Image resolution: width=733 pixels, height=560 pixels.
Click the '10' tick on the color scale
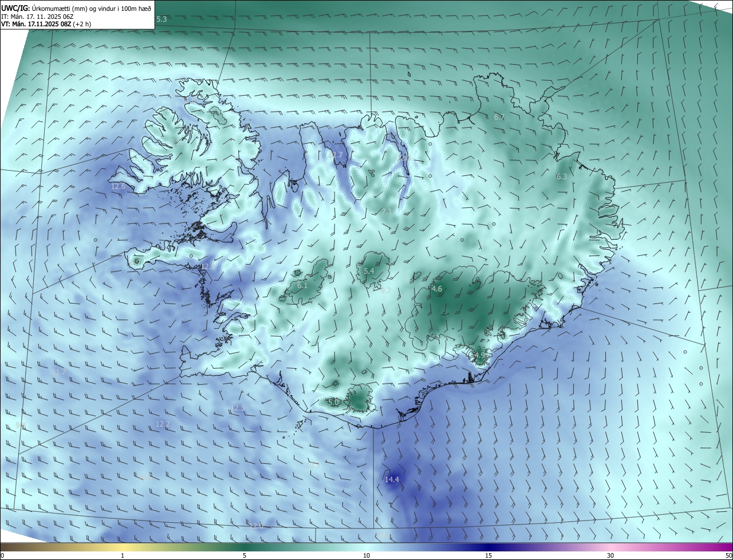(x=366, y=555)
